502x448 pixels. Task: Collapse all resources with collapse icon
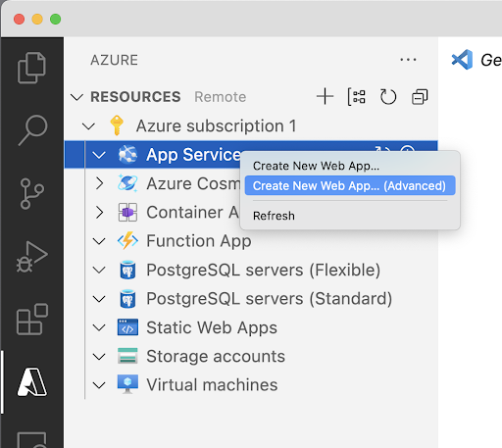(420, 97)
